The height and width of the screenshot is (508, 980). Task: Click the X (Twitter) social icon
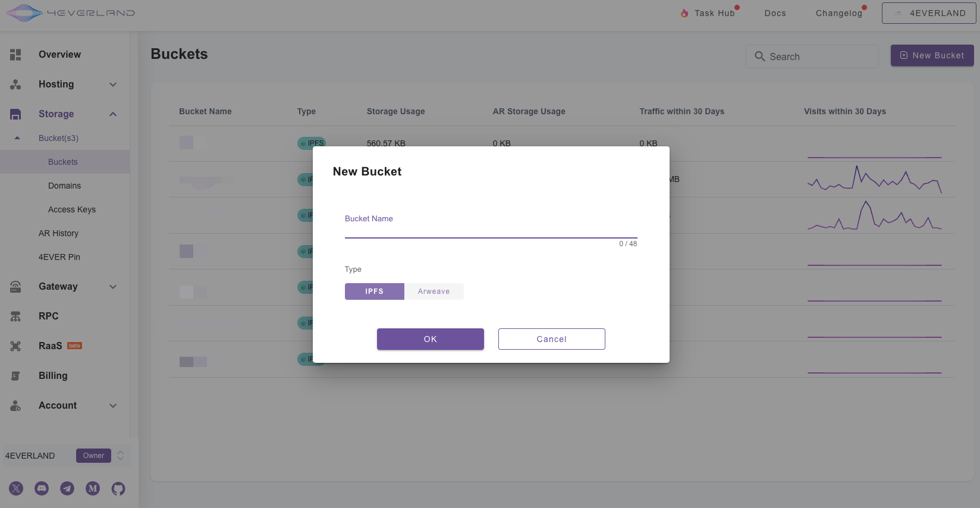click(x=16, y=488)
